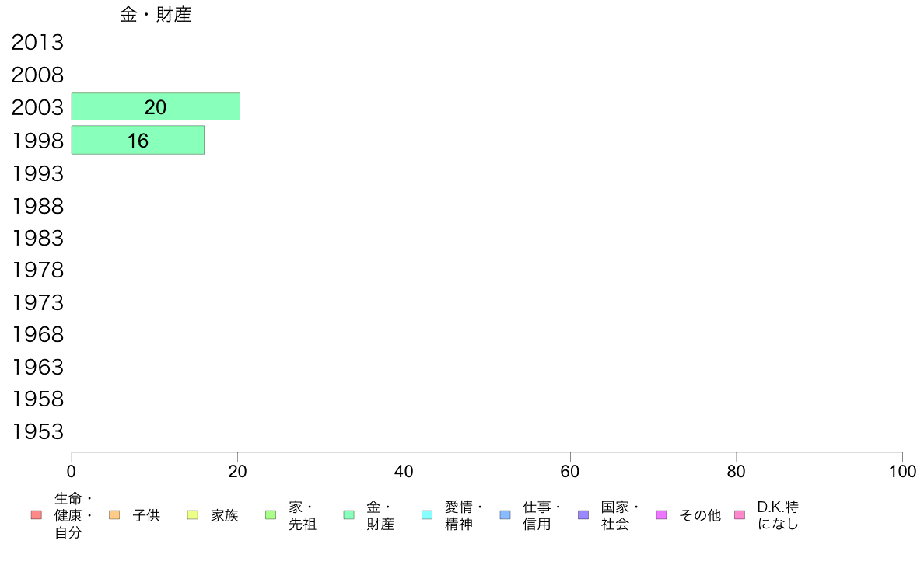Screen dimensions: 924x572
Task: Click the magenta その他 legend swatch
Action: 662,515
